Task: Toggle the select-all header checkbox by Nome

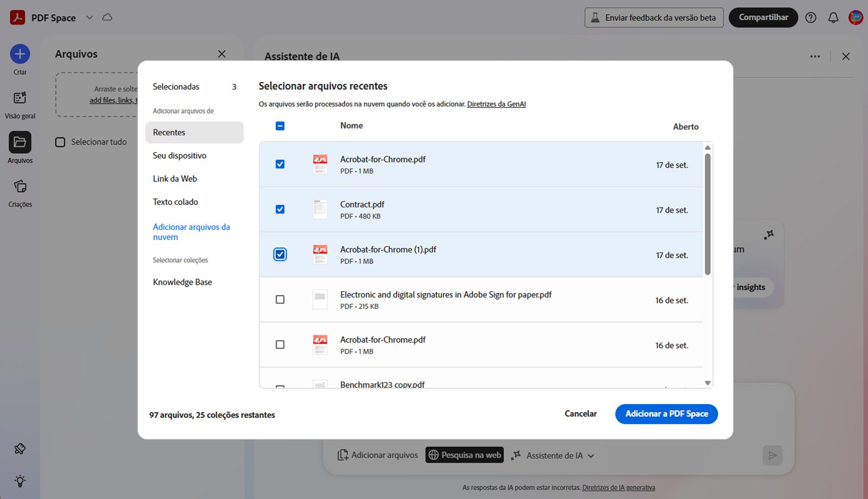Action: pos(280,126)
